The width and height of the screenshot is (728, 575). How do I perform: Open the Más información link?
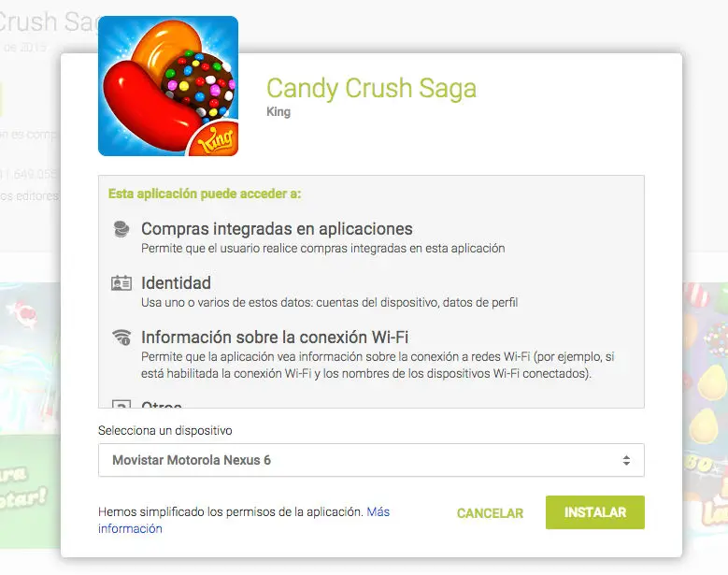pyautogui.click(x=244, y=520)
